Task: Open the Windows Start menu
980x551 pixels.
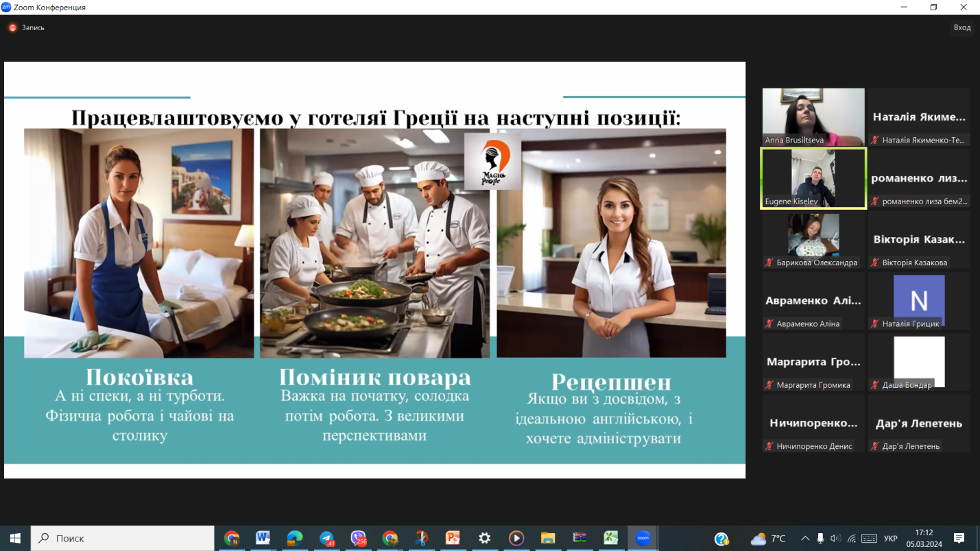Action: pos(15,539)
